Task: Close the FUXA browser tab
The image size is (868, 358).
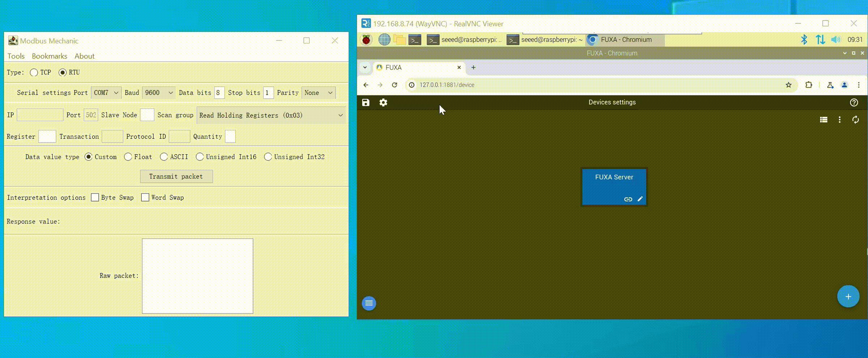Action: point(459,68)
